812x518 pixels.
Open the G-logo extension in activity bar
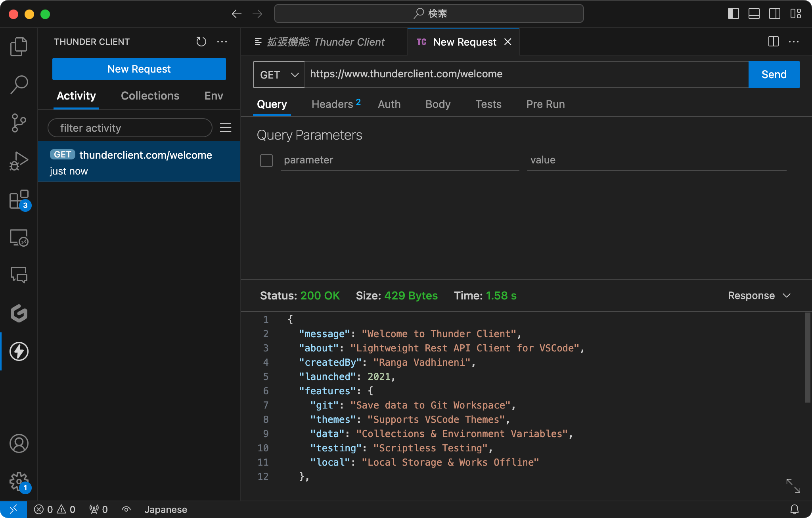[19, 313]
